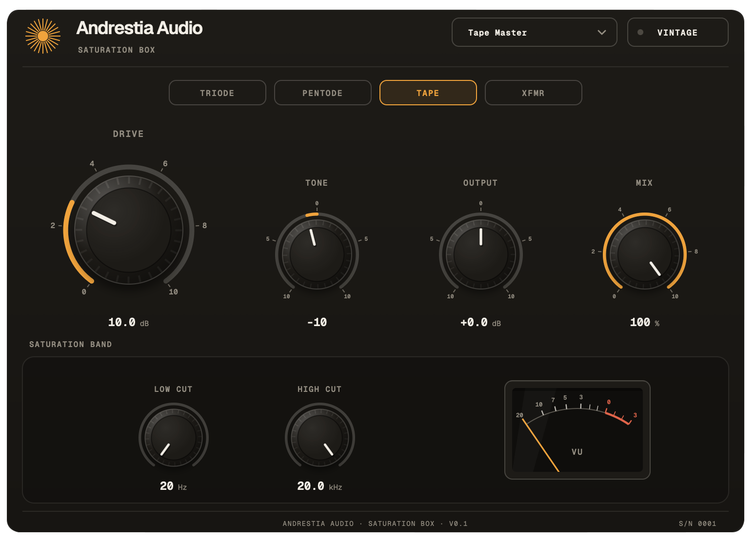Click the output value +0.0 dB
This screenshot has width=756, height=543.
click(480, 323)
